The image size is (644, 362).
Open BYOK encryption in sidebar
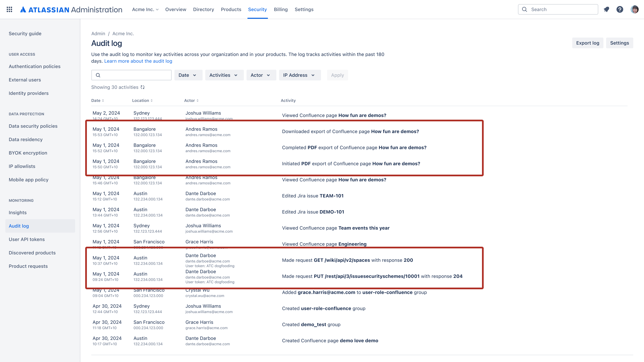pyautogui.click(x=28, y=153)
